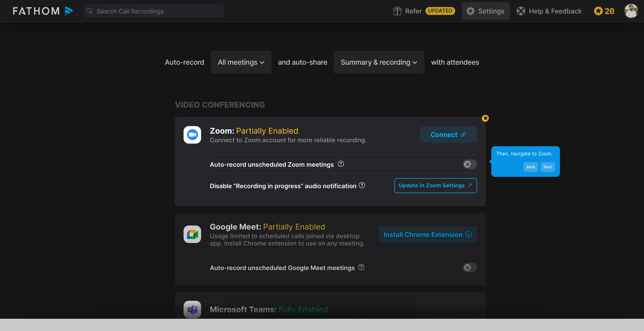This screenshot has height=331, width=644.
Task: Click the 'Then, navigate to Zoom.' tooltip text
Action: (524, 154)
